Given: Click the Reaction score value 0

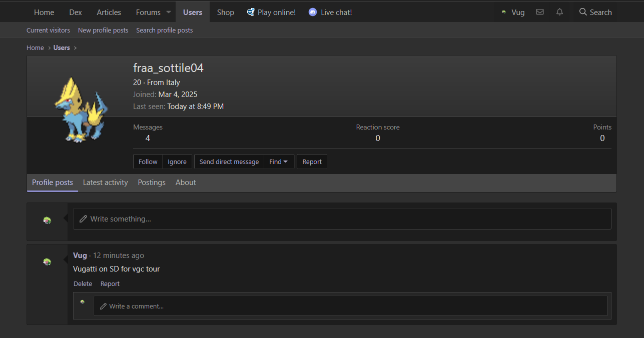Looking at the screenshot, I should 378,138.
